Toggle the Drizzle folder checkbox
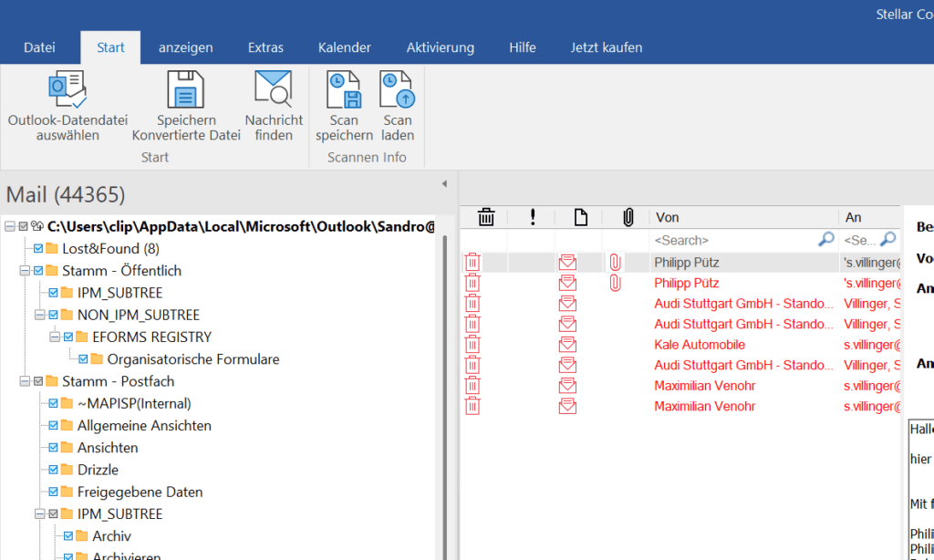934x560 pixels. coord(53,470)
